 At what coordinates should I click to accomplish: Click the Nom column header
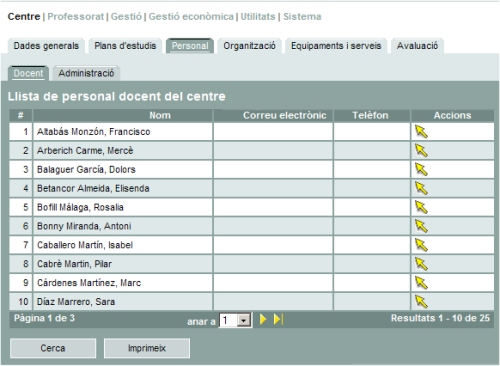123,115
